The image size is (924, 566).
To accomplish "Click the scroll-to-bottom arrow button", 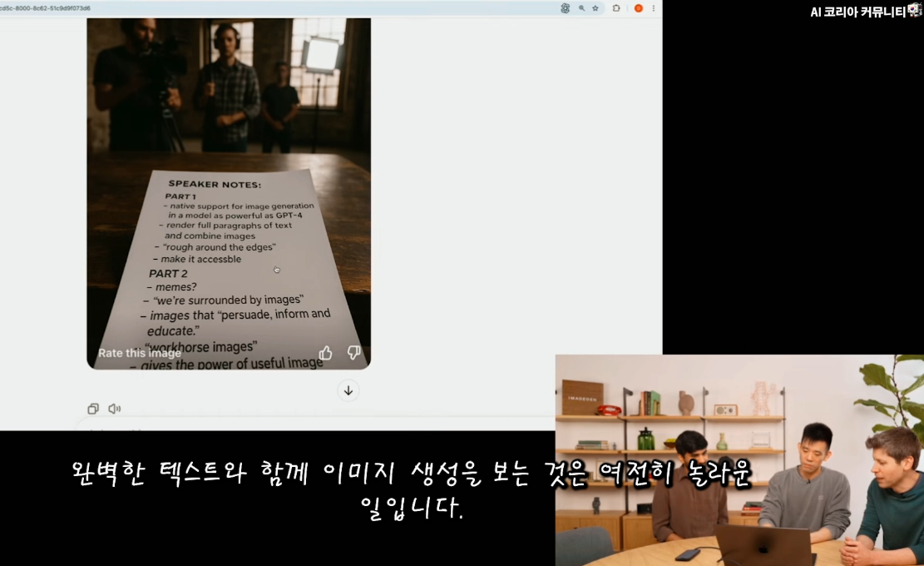I will pos(348,390).
